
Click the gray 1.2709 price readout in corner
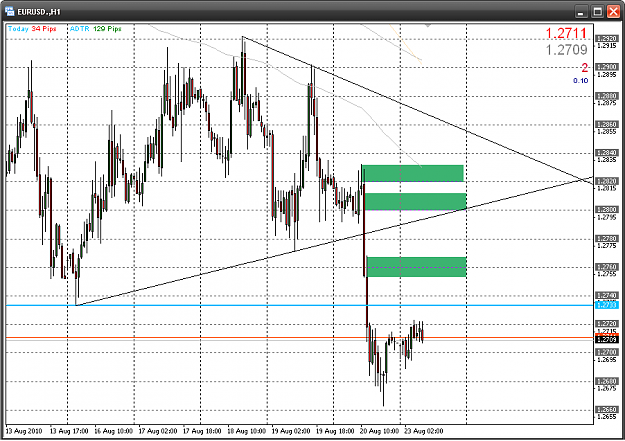566,50
